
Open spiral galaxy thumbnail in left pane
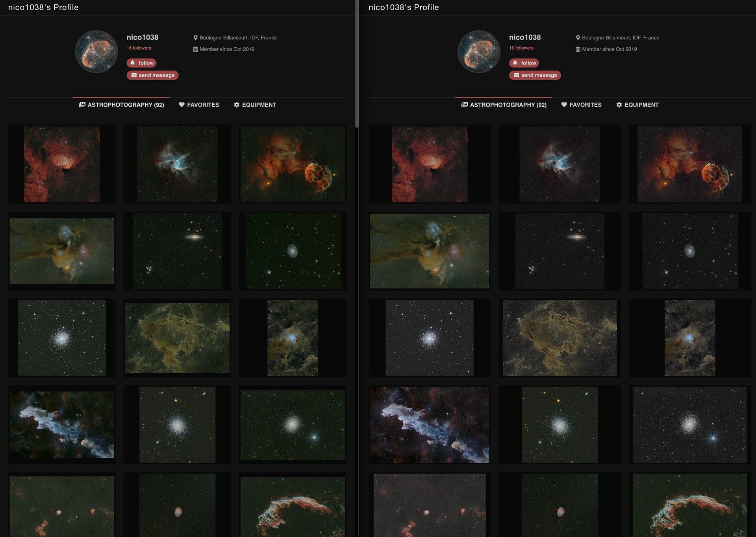click(x=293, y=251)
